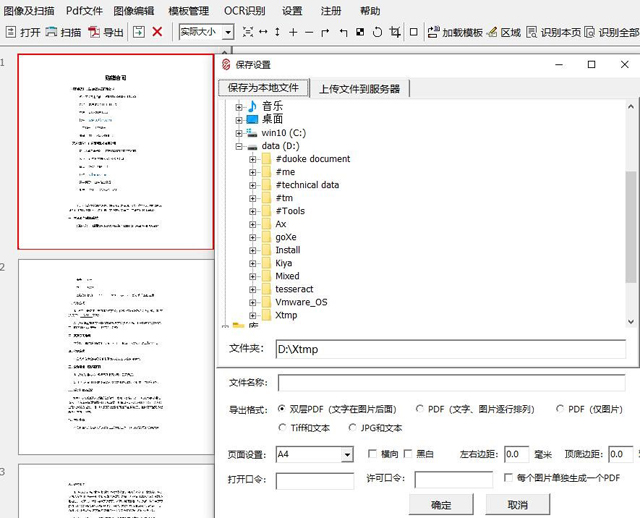Click 识别全部 to recognize all pages
The image size is (640, 518).
[x=611, y=32]
